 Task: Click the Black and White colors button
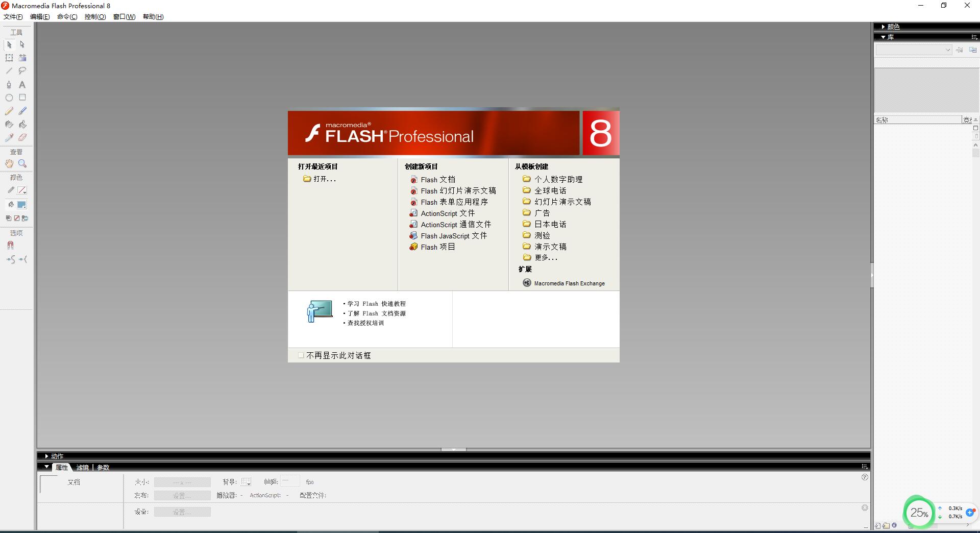[x=9, y=218]
